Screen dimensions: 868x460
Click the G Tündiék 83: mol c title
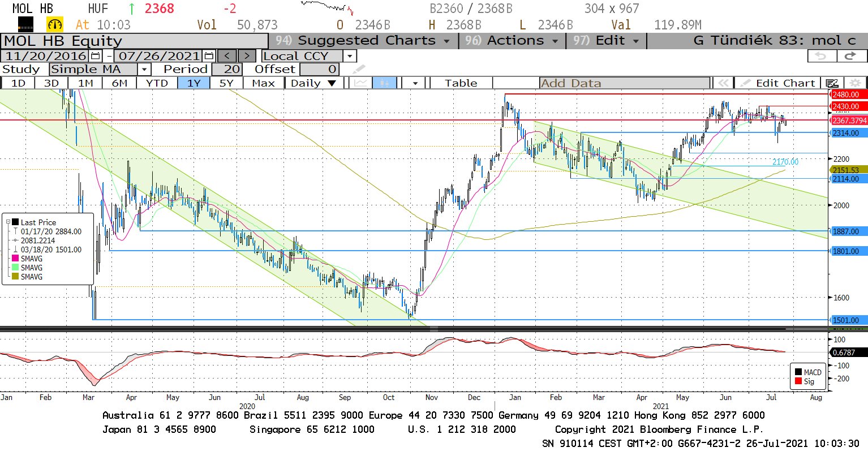click(775, 41)
